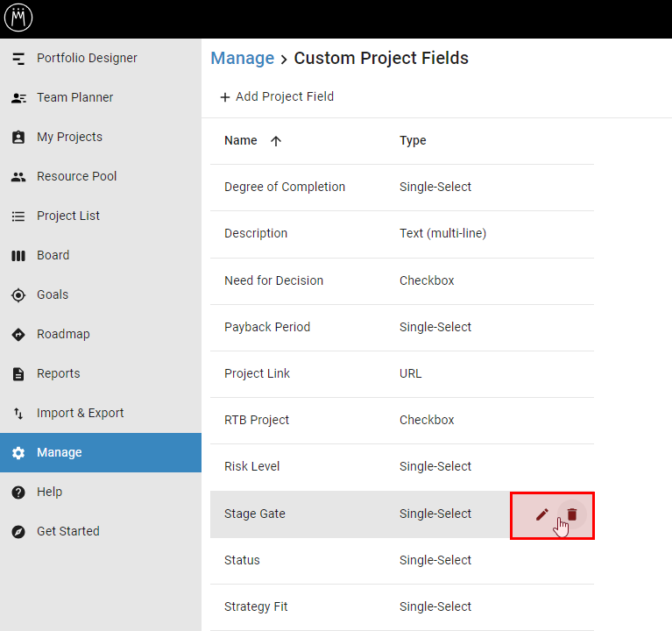Edit Stage Gate with pencil icon
Screen dimensions: 672x631
coord(541,514)
